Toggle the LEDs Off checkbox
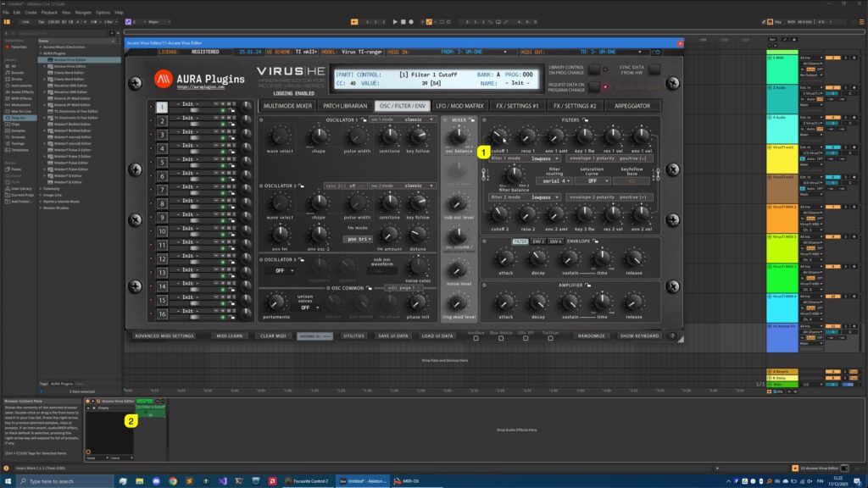Image resolution: width=868 pixels, height=488 pixels. (526, 338)
